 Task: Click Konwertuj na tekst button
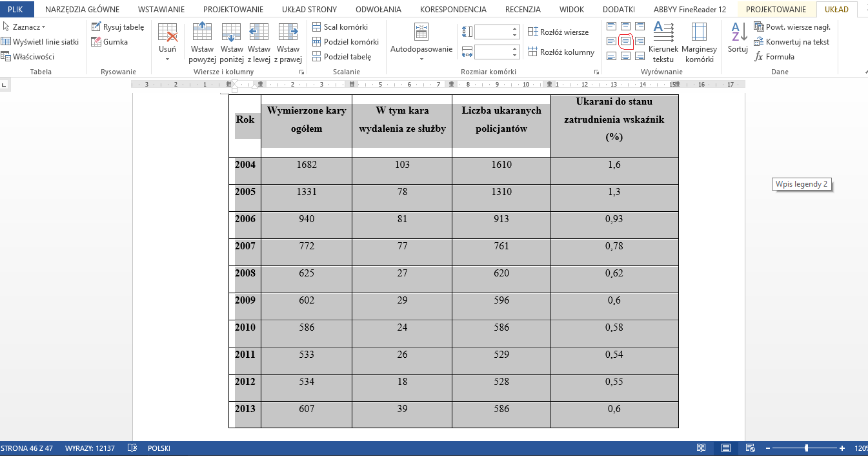tap(792, 42)
